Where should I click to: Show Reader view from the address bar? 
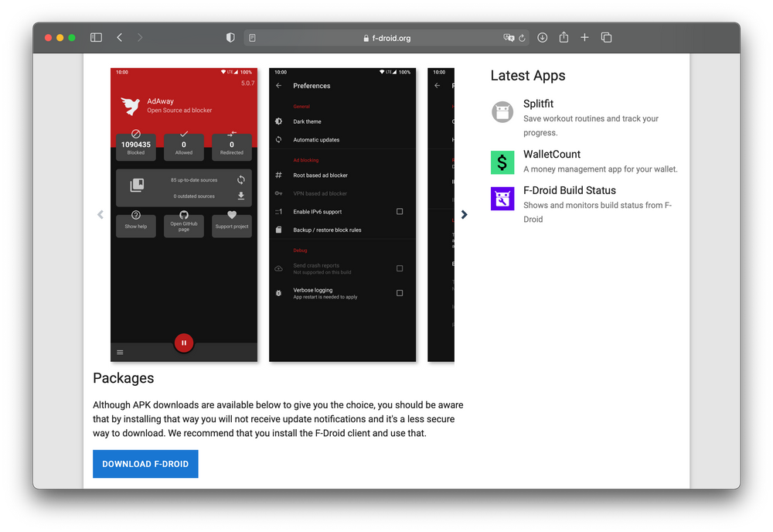click(x=253, y=38)
